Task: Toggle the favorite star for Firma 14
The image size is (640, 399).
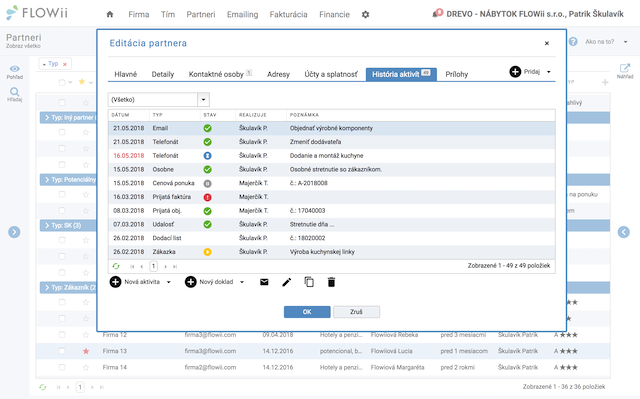Action: pos(86,367)
